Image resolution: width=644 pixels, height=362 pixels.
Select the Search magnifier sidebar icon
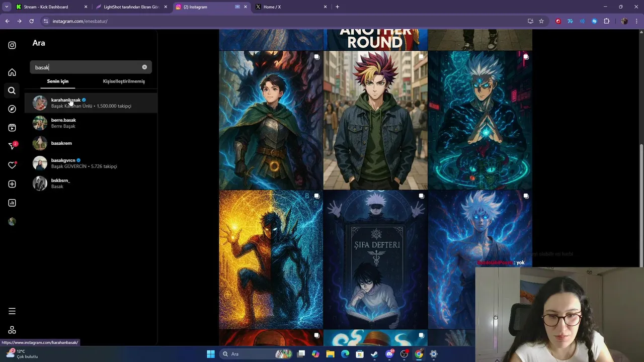point(12,90)
